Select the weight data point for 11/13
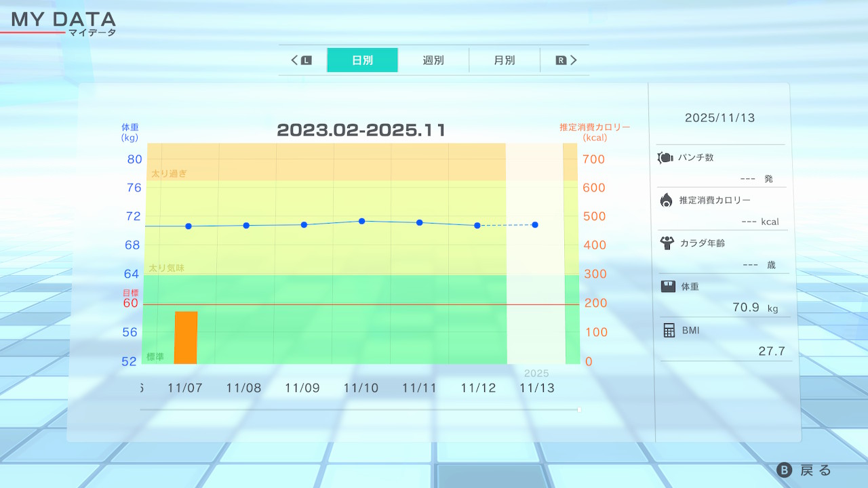Viewport: 868px width, 488px height. 535,224
